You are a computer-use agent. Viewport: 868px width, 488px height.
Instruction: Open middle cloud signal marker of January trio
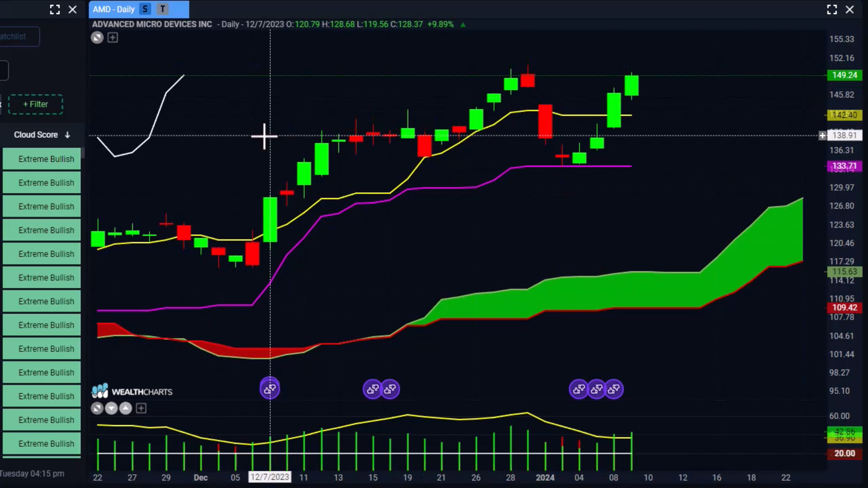coord(596,389)
